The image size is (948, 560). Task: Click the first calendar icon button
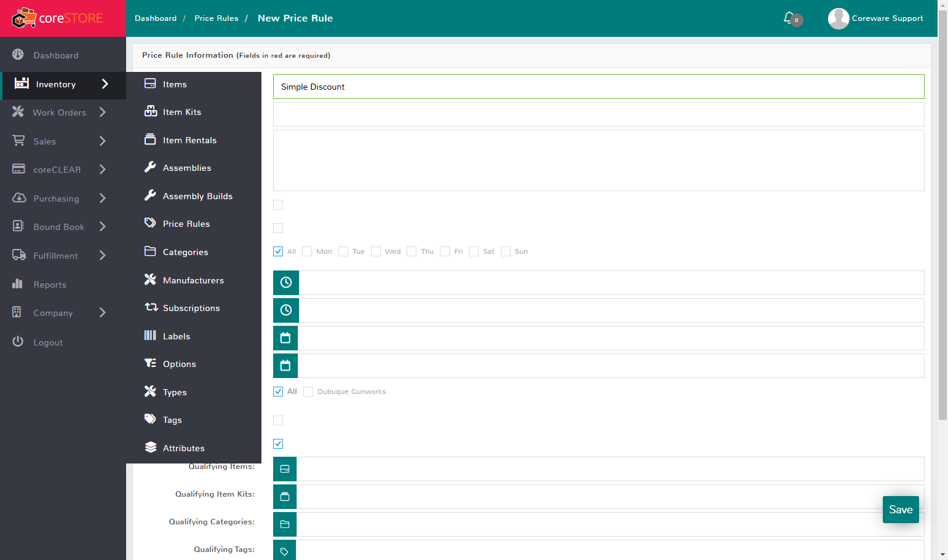pos(285,338)
